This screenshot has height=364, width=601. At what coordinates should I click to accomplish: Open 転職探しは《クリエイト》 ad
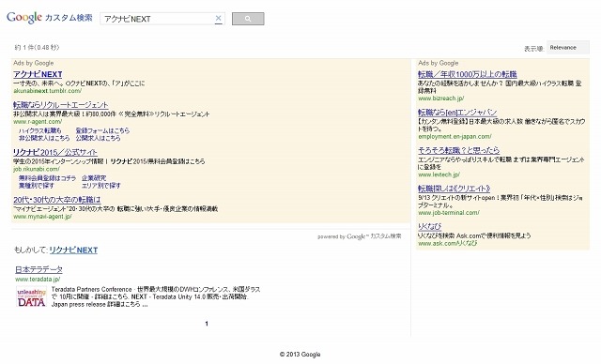[x=455, y=189]
